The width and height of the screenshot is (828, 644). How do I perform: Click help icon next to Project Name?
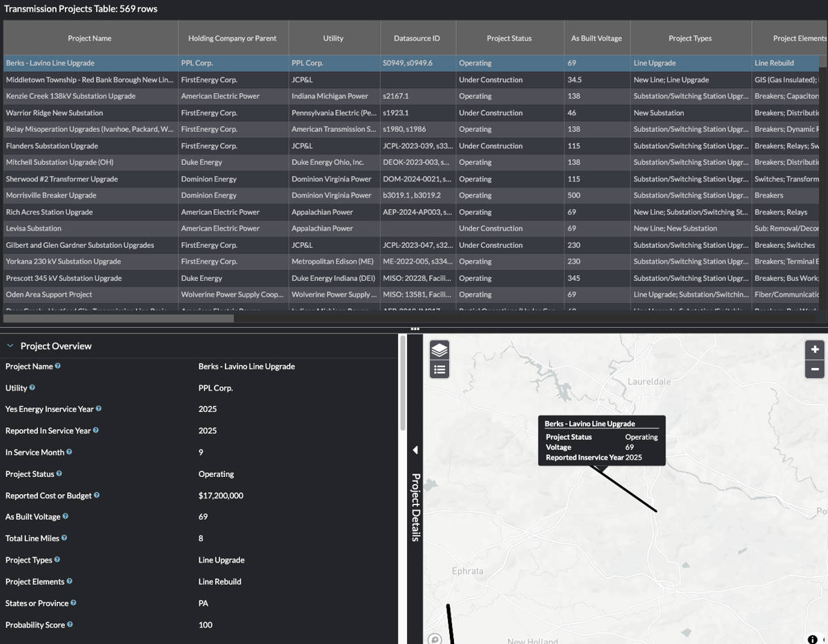58,366
